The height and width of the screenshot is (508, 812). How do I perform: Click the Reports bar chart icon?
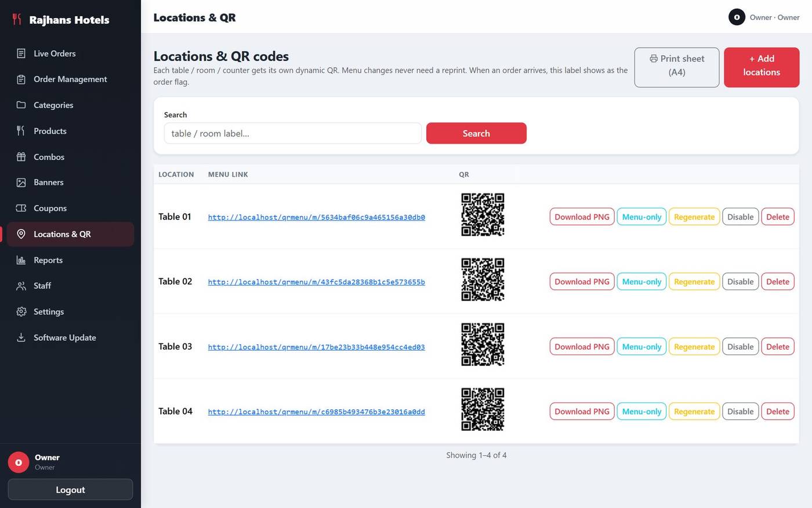point(21,260)
